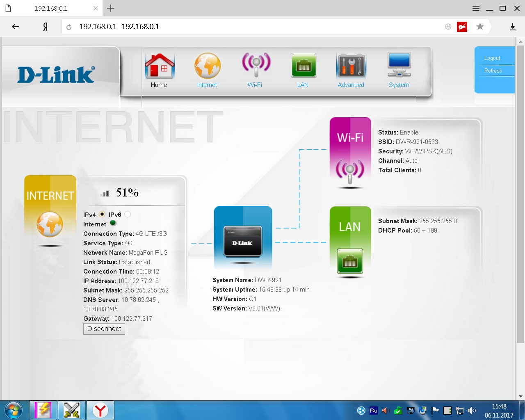Open the System monitor icon

(x=399, y=65)
